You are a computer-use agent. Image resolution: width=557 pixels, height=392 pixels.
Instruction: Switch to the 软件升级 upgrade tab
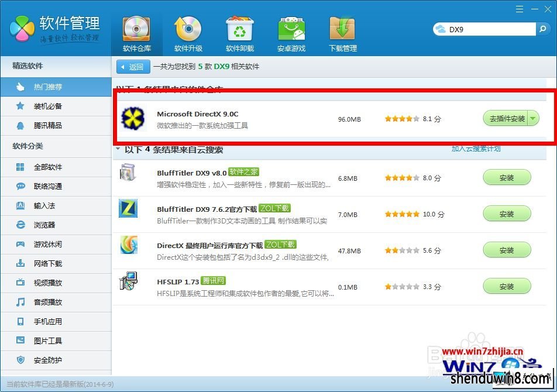[x=188, y=34]
